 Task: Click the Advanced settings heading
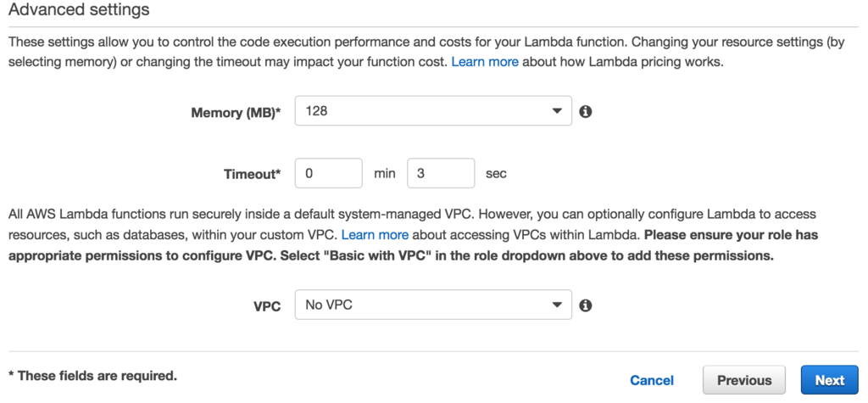tap(79, 10)
